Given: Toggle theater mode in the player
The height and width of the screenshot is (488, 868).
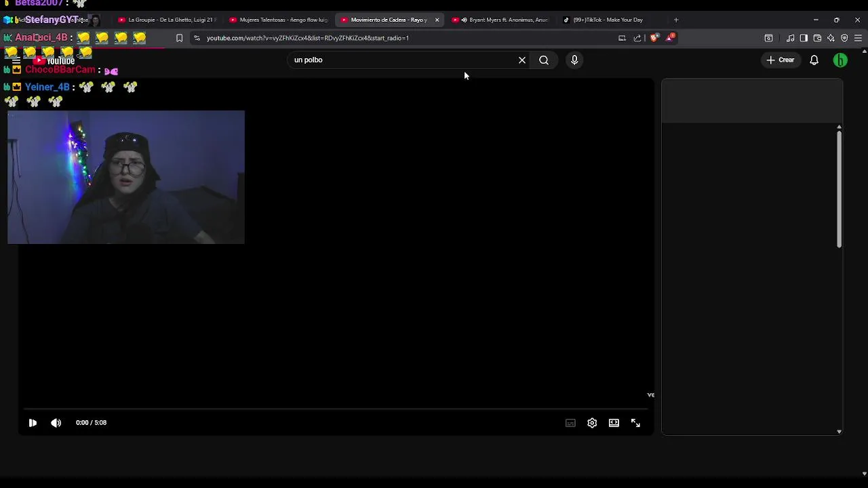Looking at the screenshot, I should pos(614,423).
